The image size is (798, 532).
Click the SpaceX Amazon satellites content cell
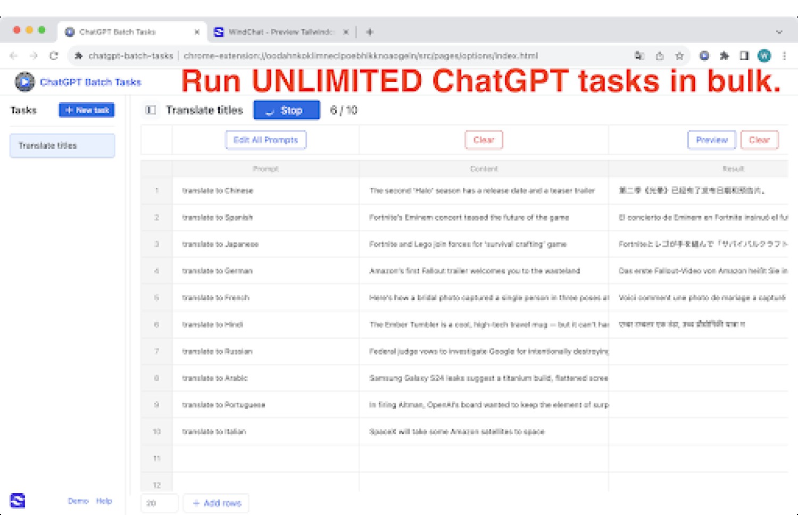click(x=484, y=431)
